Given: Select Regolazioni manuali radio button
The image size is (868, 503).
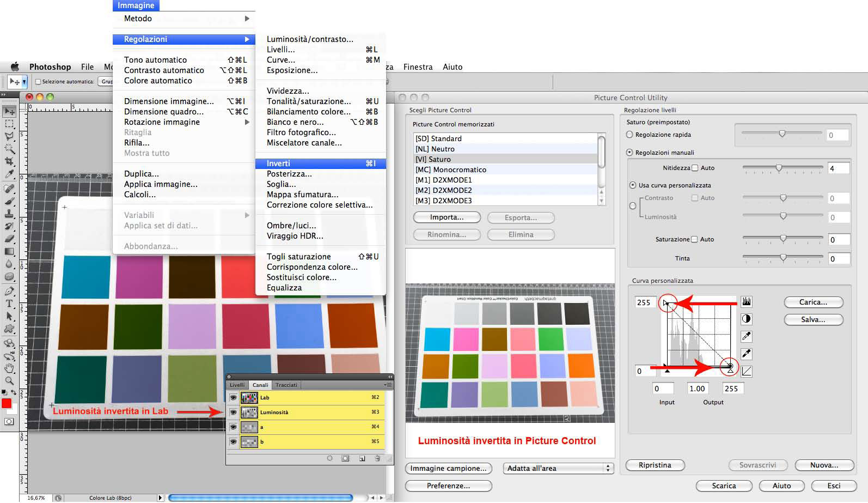Looking at the screenshot, I should 629,153.
